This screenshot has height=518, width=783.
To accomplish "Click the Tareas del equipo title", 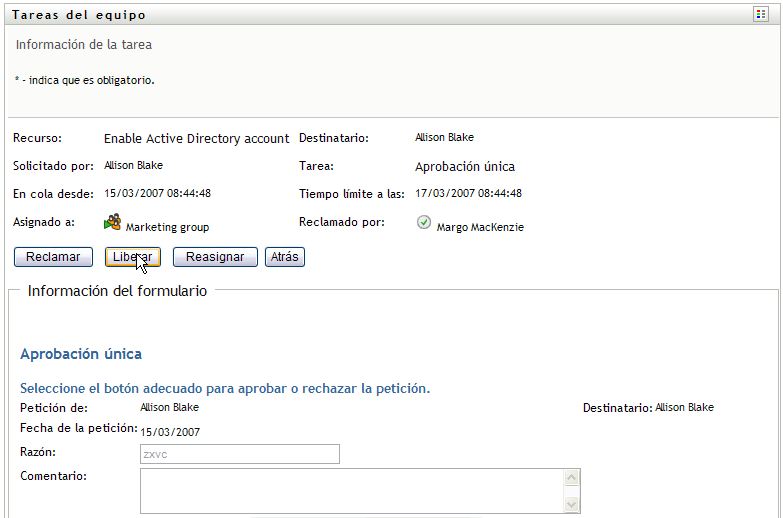I will (x=79, y=15).
